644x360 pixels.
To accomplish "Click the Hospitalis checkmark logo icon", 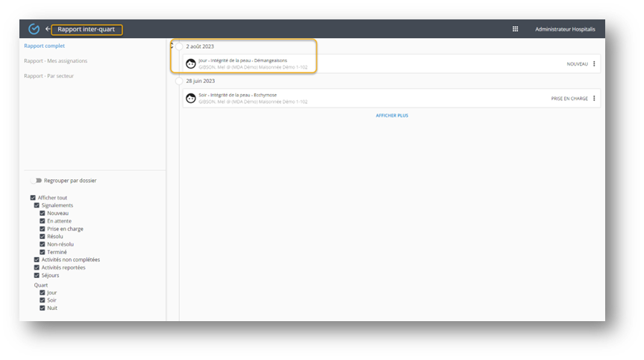I will 34,29.
